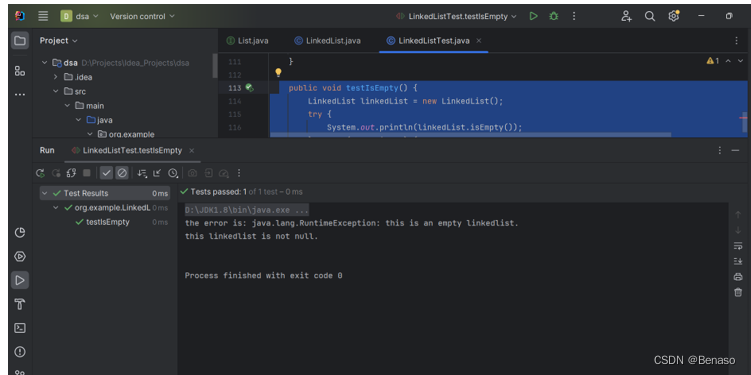Click the stop process square button
Screen dimensions: 751x375
point(87,173)
